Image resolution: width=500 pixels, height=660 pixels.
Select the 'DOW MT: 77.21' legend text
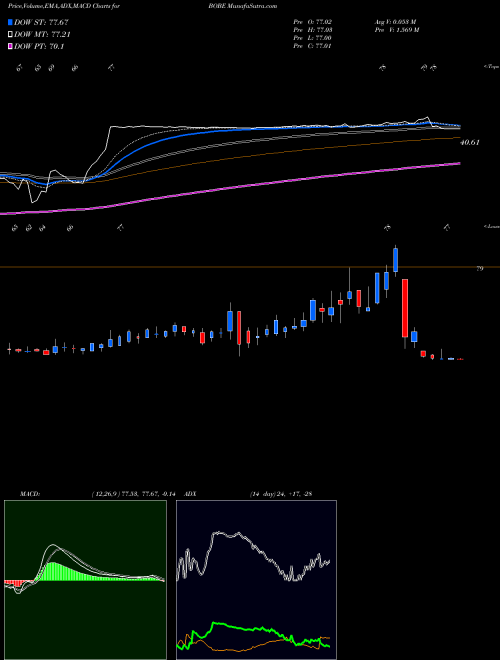[42, 35]
